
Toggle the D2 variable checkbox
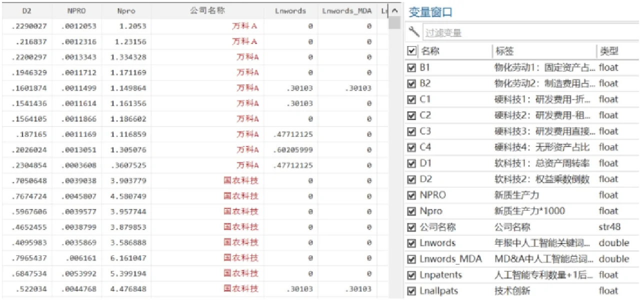pos(412,179)
